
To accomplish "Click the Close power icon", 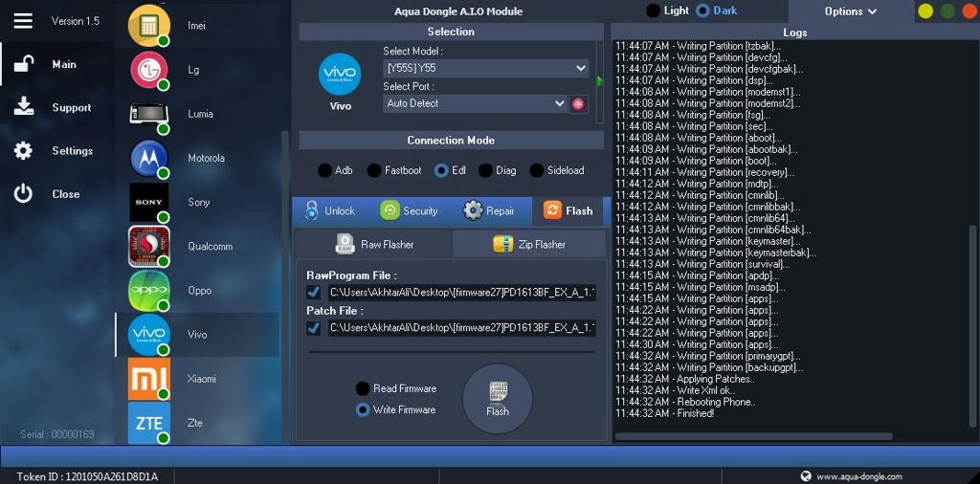I will click(x=23, y=193).
